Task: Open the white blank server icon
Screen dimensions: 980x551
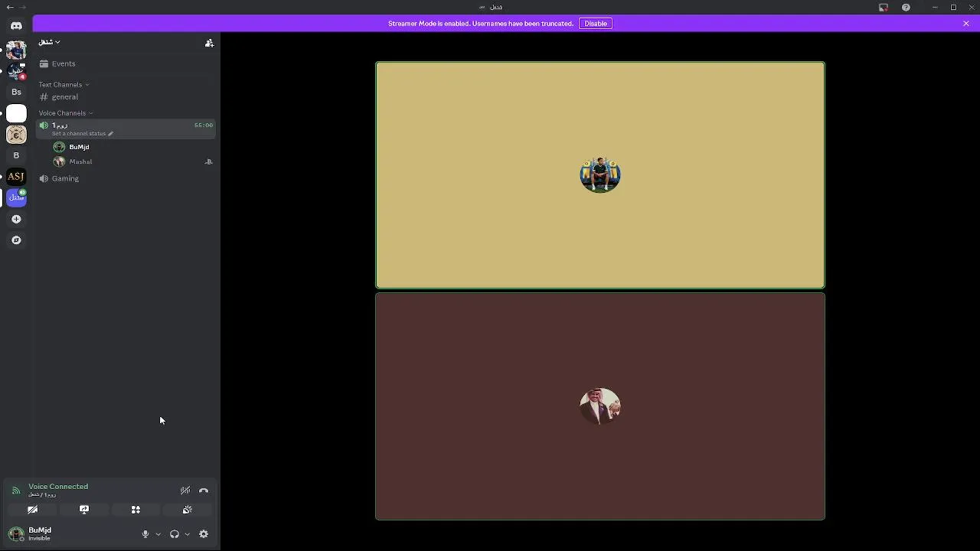Action: 16,113
